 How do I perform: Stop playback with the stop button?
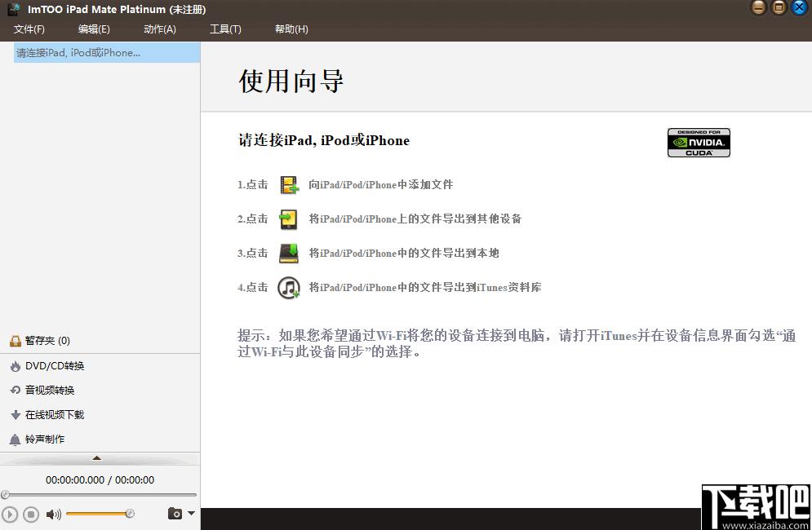[31, 514]
